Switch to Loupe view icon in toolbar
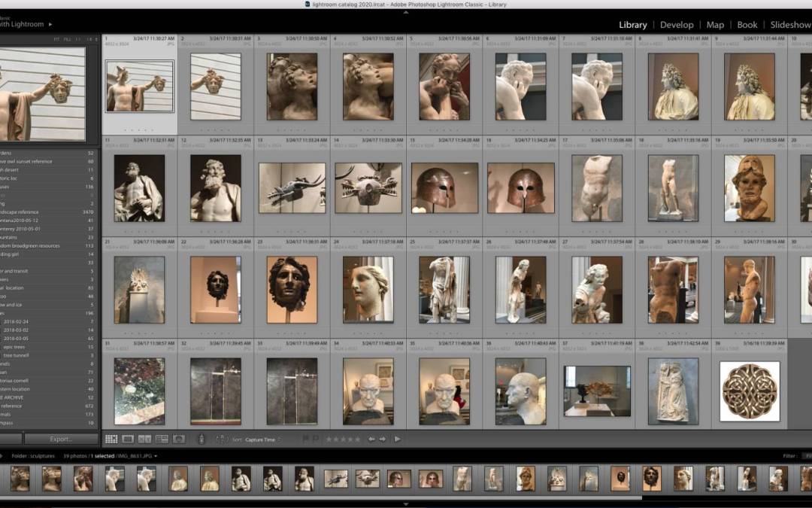 point(128,439)
